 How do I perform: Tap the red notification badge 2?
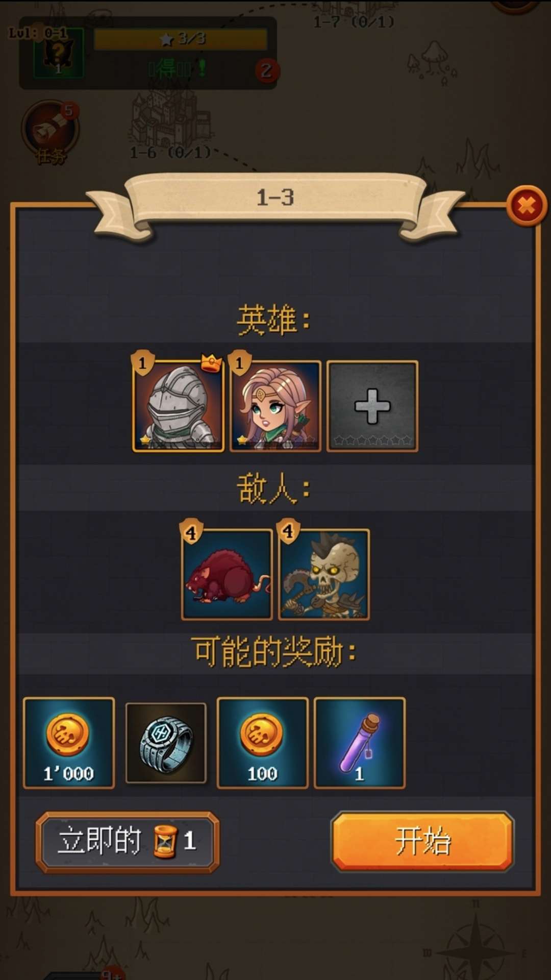pyautogui.click(x=266, y=71)
